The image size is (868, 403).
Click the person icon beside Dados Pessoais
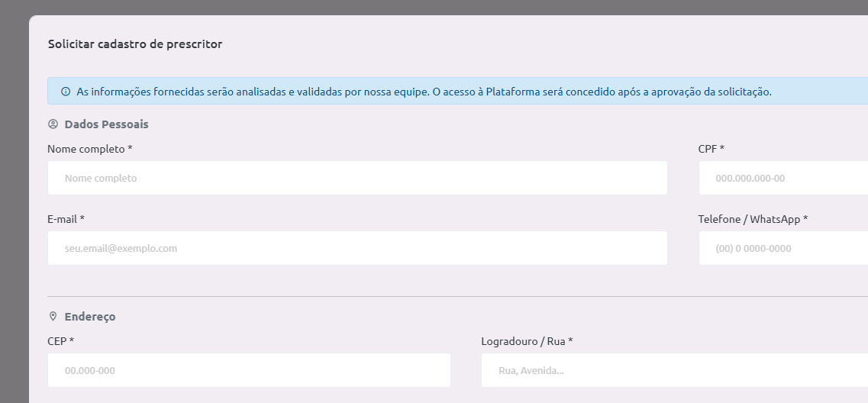tap(53, 124)
